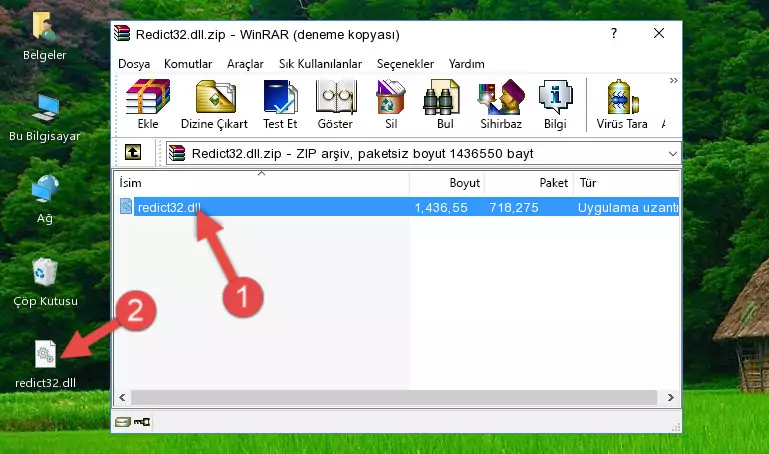Expand hidden toolbar buttons chevron
The height and width of the screenshot is (454, 769).
pyautogui.click(x=673, y=80)
